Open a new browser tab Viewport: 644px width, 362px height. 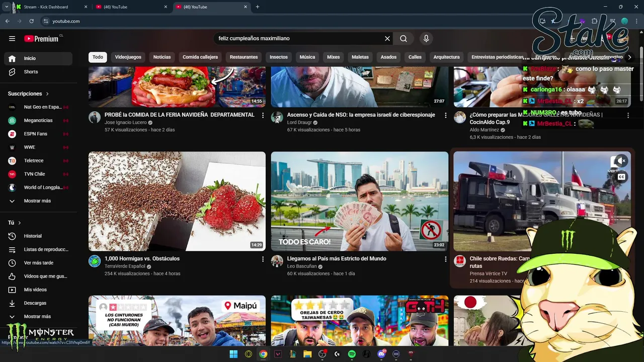pyautogui.click(x=258, y=7)
